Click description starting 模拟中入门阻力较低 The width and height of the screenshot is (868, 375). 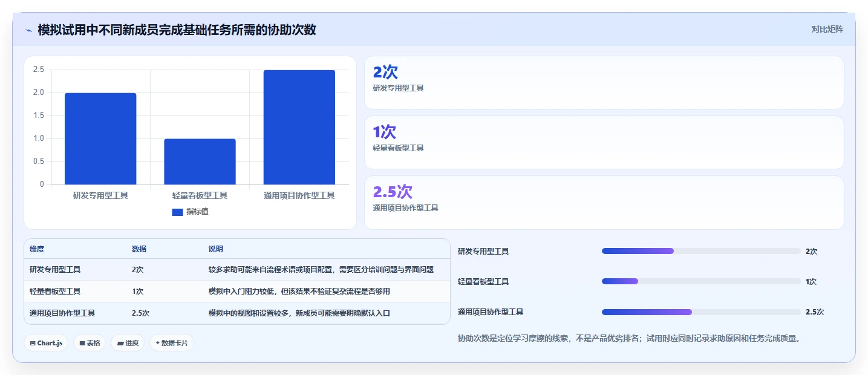coord(299,292)
